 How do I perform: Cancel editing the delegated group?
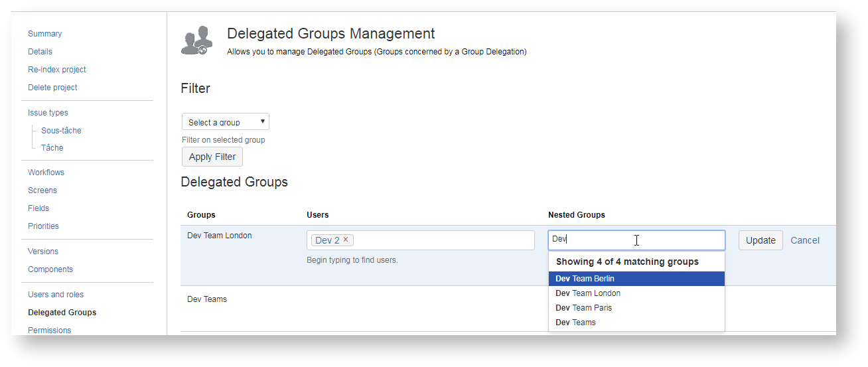804,240
